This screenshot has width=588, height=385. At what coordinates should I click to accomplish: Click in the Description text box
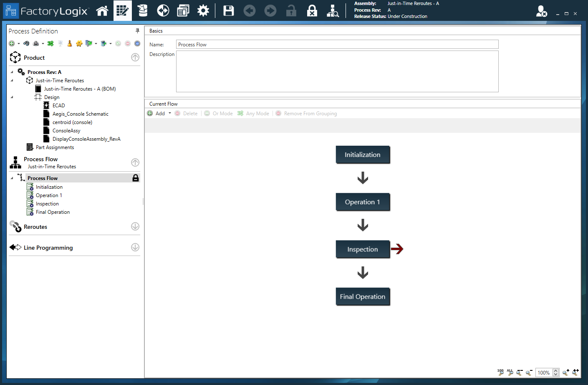click(337, 71)
